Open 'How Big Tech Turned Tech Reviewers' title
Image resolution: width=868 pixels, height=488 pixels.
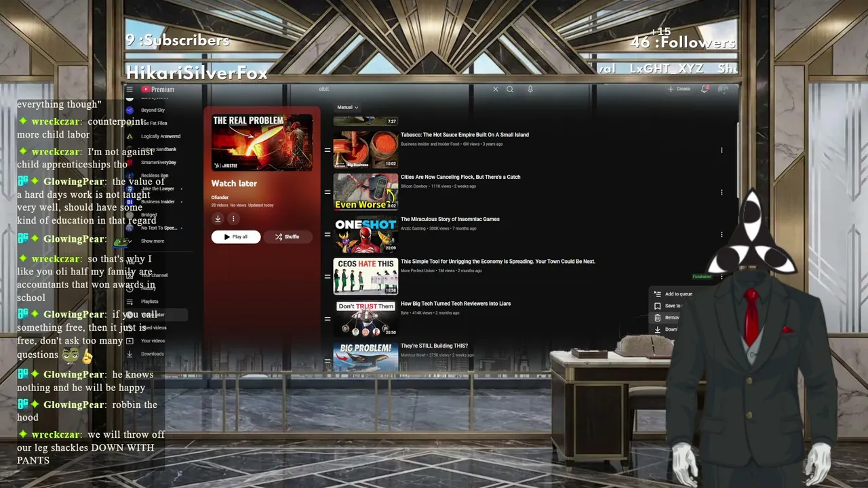click(456, 304)
